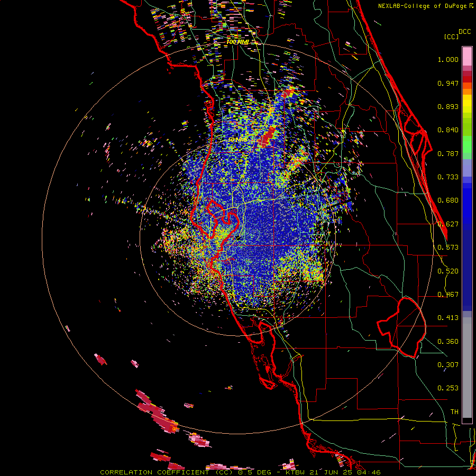Viewport: 476px width, 476px height.
Task: Click the 21 JUN 25 04:46 timestamp
Action: 345,472
